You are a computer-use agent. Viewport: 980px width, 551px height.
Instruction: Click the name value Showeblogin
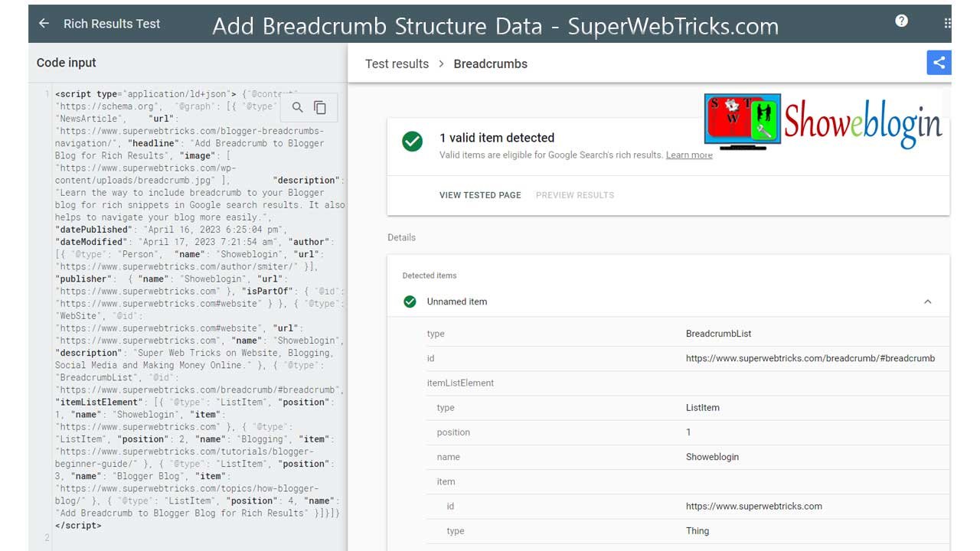point(712,457)
